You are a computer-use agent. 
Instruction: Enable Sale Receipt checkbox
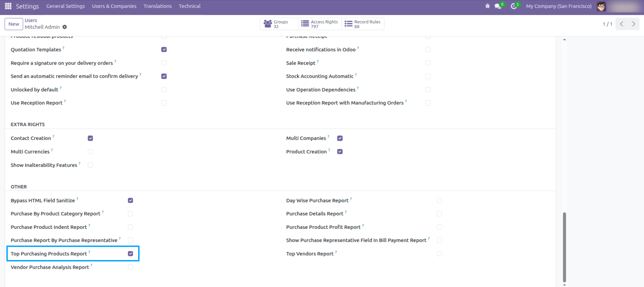click(428, 63)
